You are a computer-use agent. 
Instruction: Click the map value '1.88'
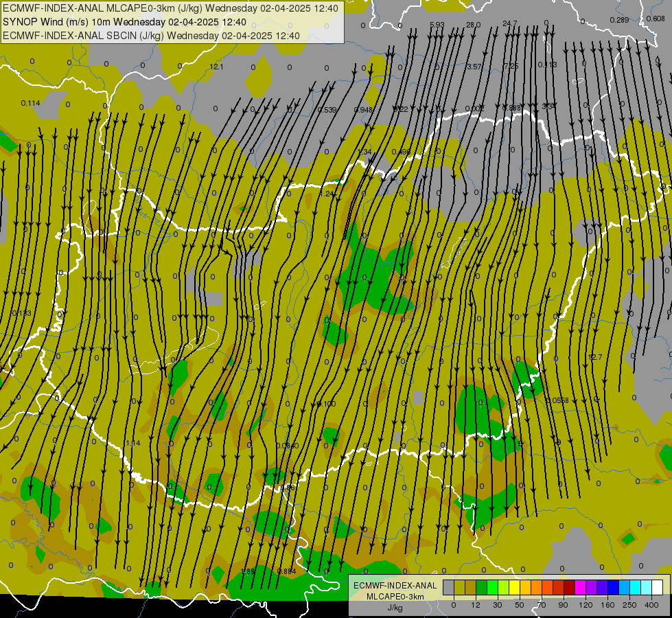(x=248, y=571)
